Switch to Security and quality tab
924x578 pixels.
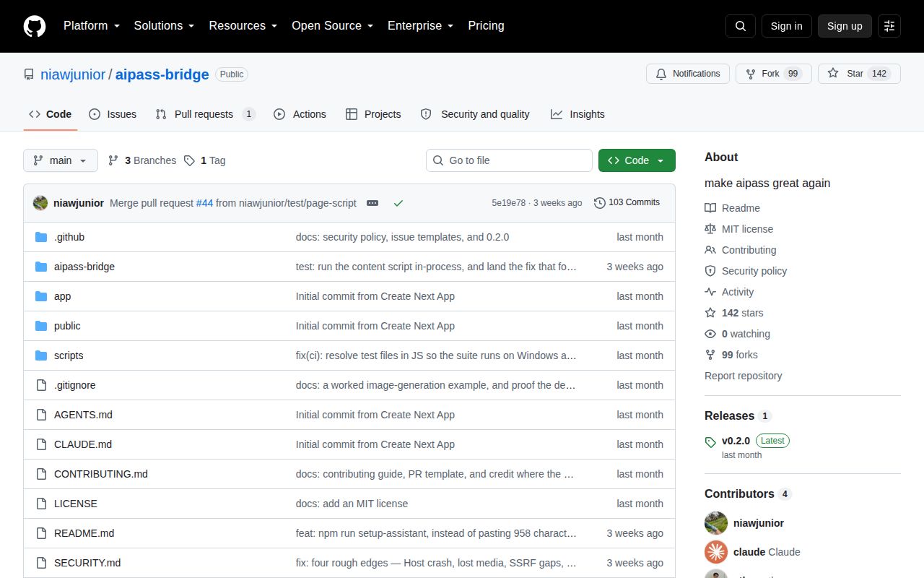pos(475,114)
